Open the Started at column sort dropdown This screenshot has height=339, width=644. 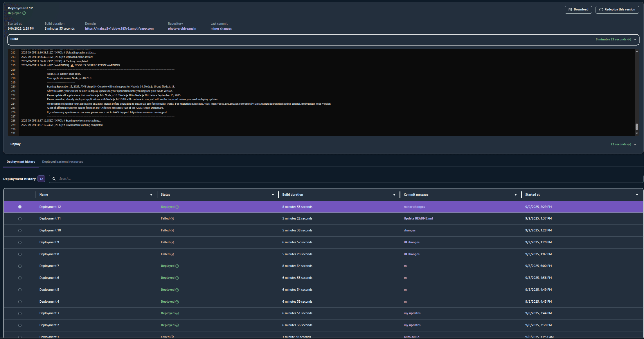637,195
